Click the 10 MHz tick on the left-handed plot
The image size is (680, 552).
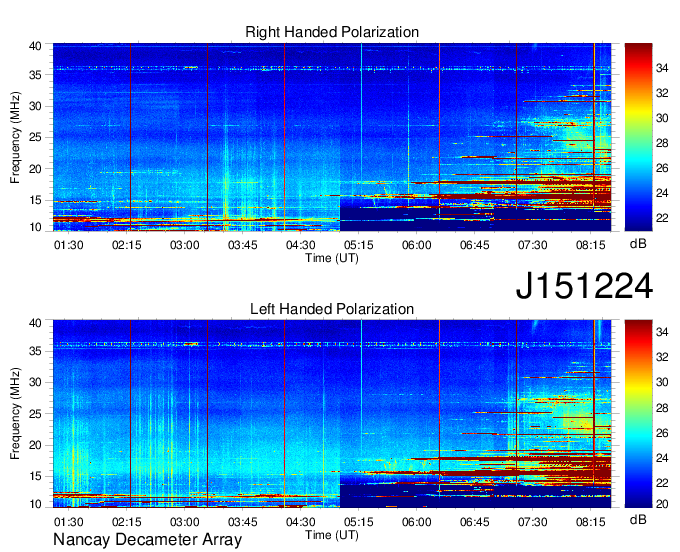pyautogui.click(x=35, y=504)
